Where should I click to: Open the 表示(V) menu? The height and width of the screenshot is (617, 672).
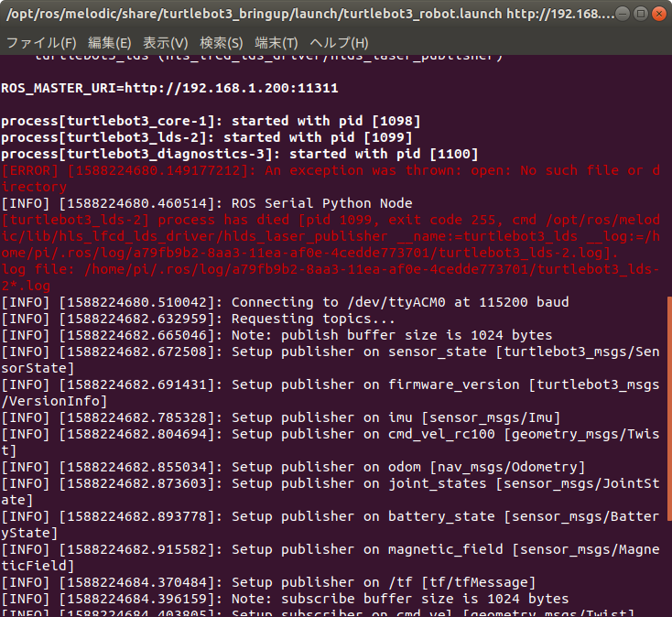tap(166, 43)
